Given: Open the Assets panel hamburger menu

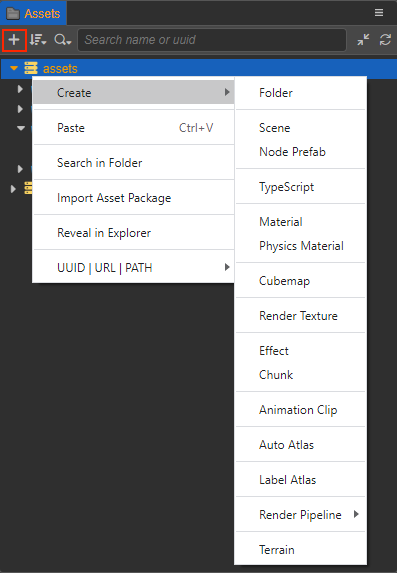Looking at the screenshot, I should coord(379,13).
